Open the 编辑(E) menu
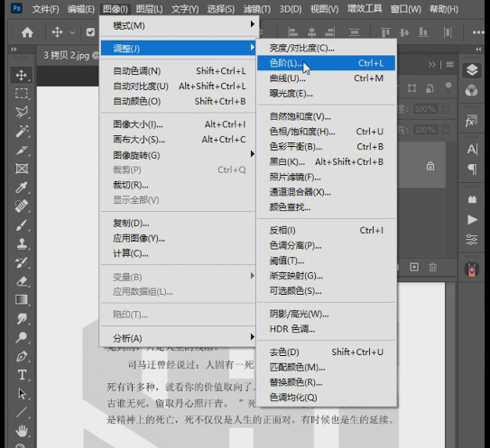 click(81, 9)
